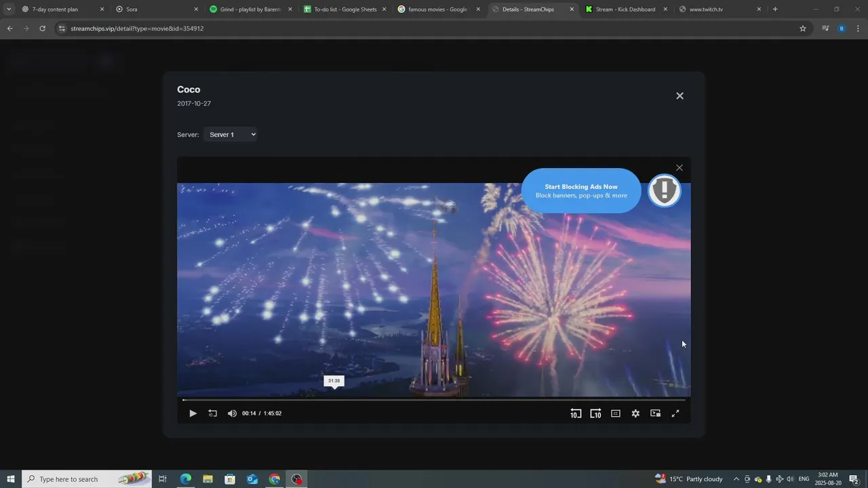Screen dimensions: 868x488
Task: Switch to Stream - Kick Dashboard tab
Action: pos(625,9)
